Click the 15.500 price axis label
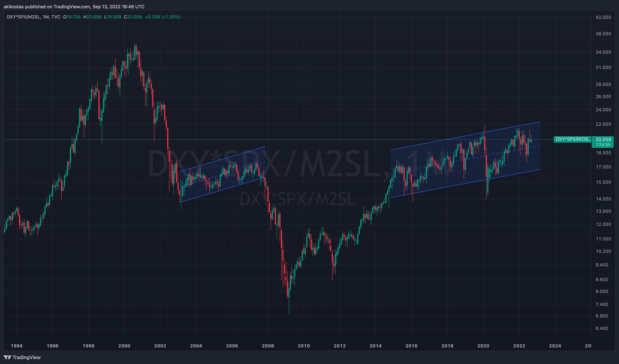The image size is (619, 364). (603, 182)
